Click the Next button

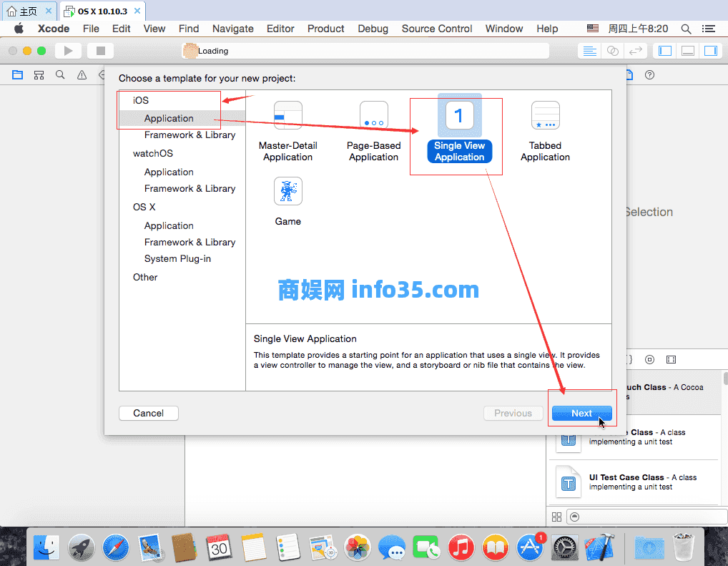(x=581, y=413)
